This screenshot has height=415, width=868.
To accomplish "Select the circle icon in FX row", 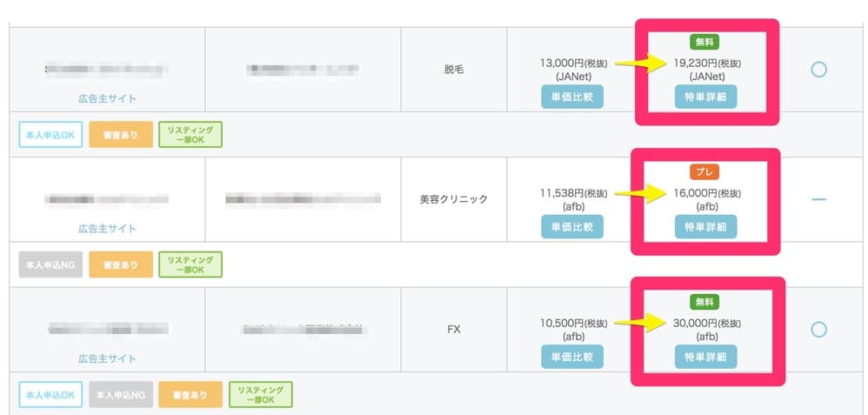I will [818, 330].
